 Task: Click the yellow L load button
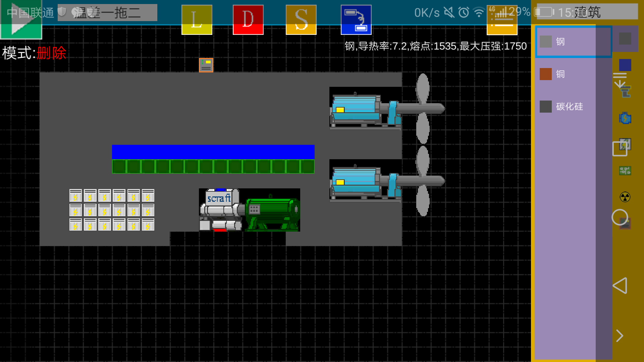coord(197,20)
